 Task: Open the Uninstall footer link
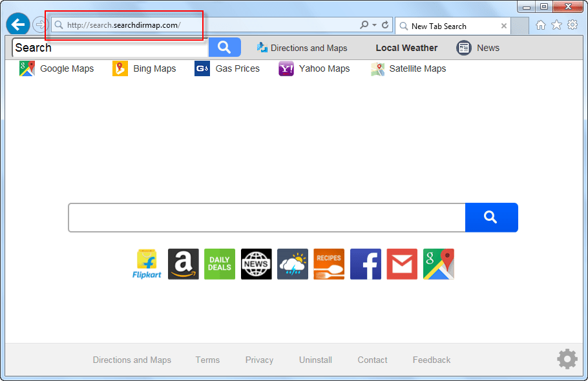click(315, 360)
